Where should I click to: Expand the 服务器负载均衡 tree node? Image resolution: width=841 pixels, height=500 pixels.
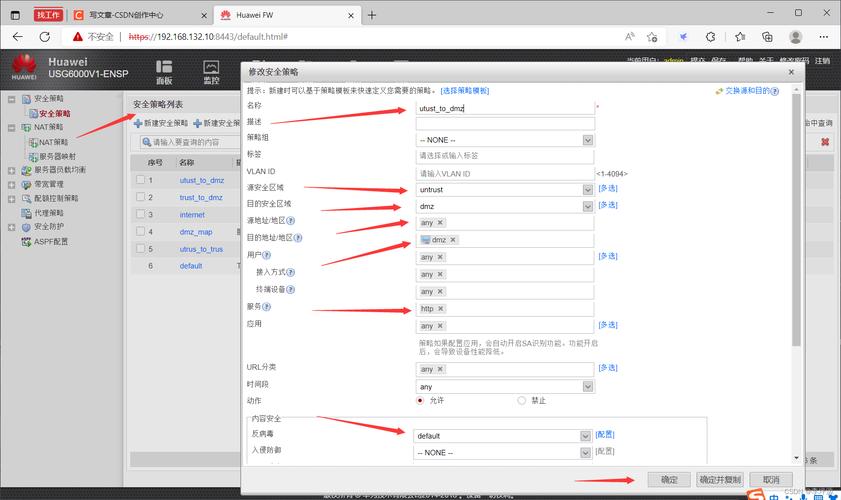click(11, 171)
